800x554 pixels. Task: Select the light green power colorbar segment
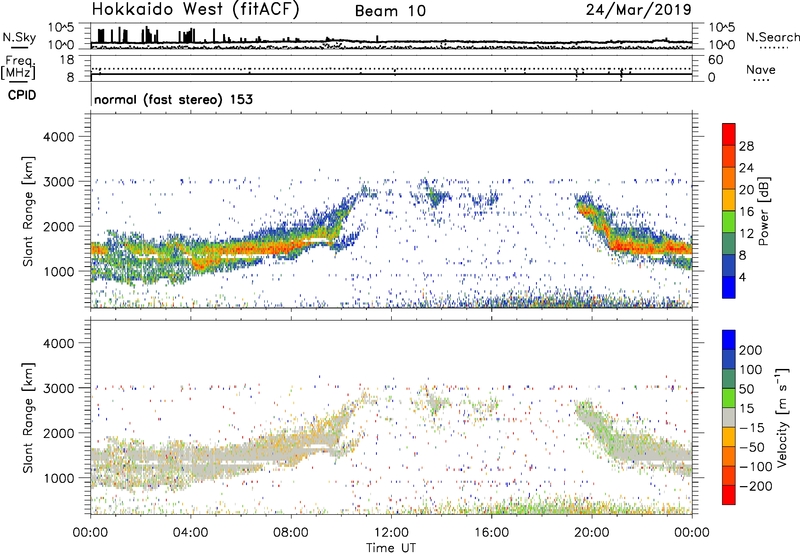(729, 221)
